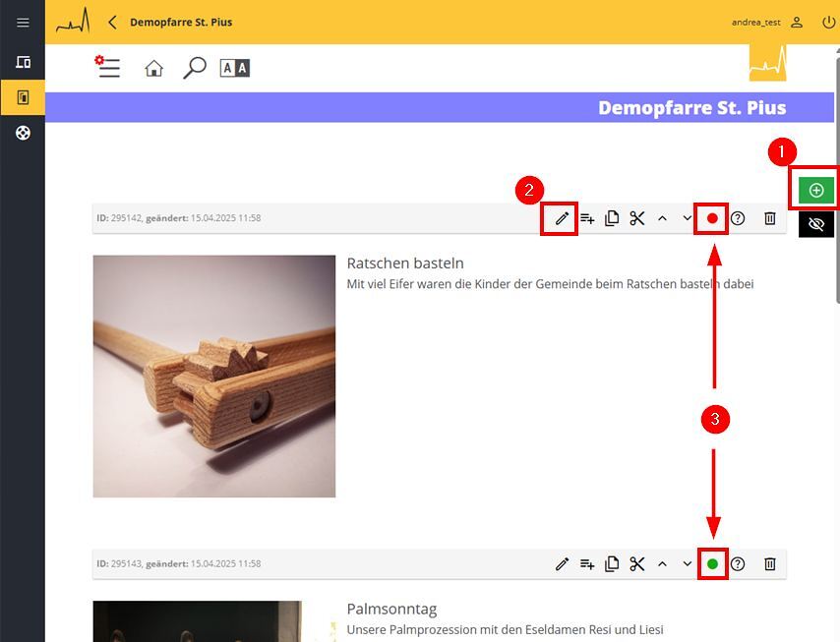Viewport: 840px width, 642px height.
Task: Move Palmsonntag entry up with chevron
Action: [x=662, y=563]
